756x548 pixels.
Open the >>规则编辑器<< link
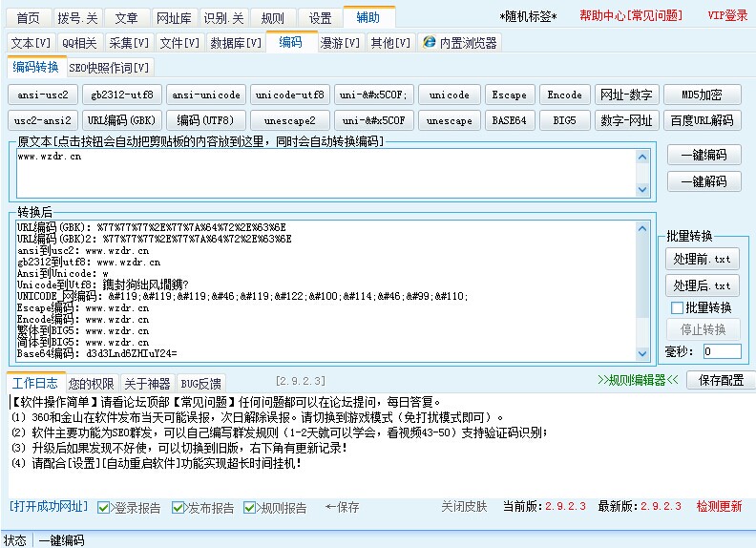638,380
